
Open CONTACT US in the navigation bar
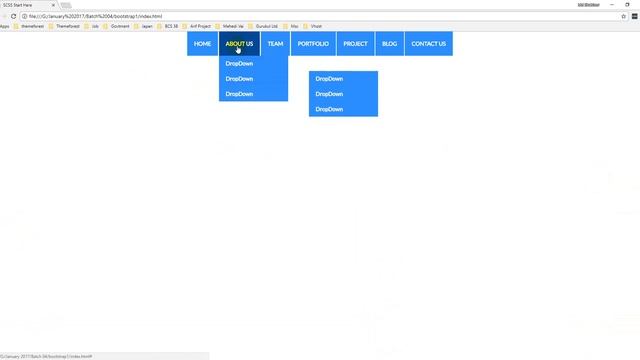click(x=429, y=44)
